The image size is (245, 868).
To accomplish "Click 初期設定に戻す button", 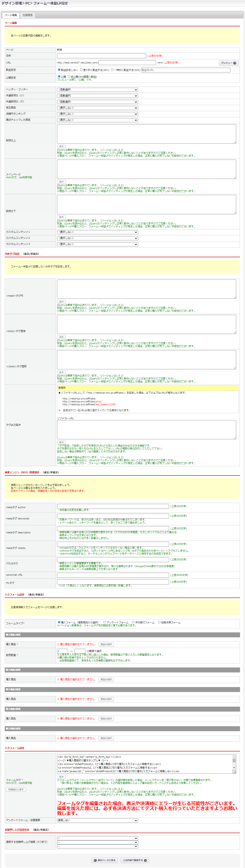I will pyautogui.click(x=16, y=789).
